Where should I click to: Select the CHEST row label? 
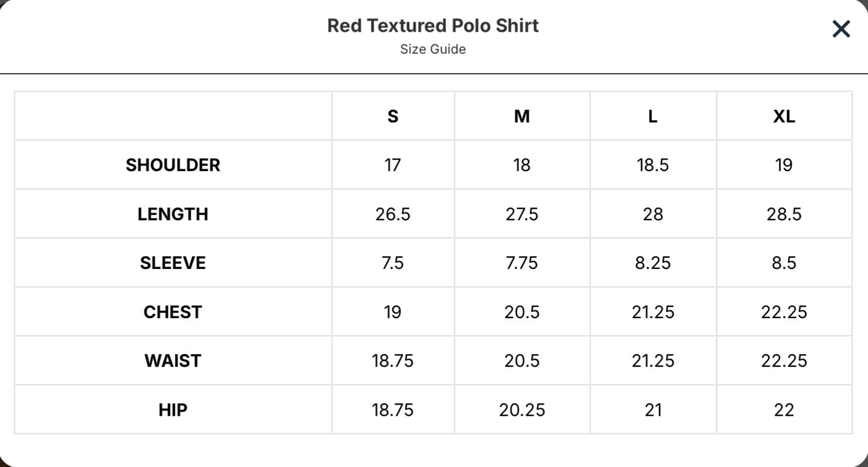[173, 312]
